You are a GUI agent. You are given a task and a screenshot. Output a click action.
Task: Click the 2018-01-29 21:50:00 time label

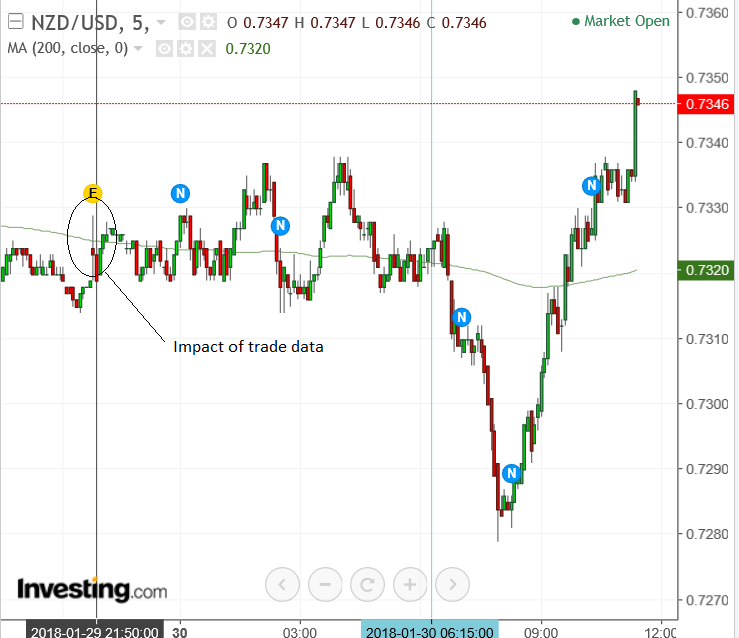point(95,631)
